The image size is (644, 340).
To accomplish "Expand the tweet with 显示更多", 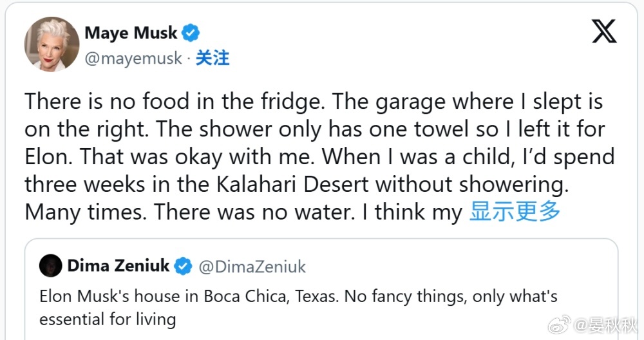I will 515,211.
